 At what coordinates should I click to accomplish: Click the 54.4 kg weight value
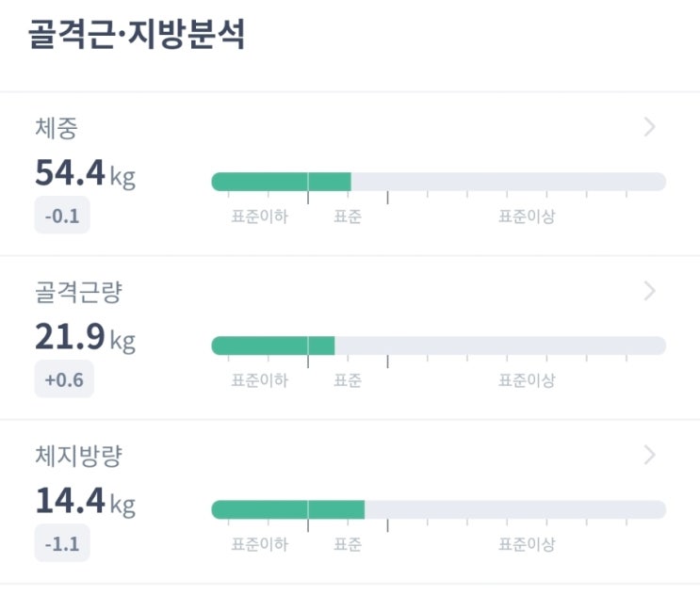coord(85,173)
